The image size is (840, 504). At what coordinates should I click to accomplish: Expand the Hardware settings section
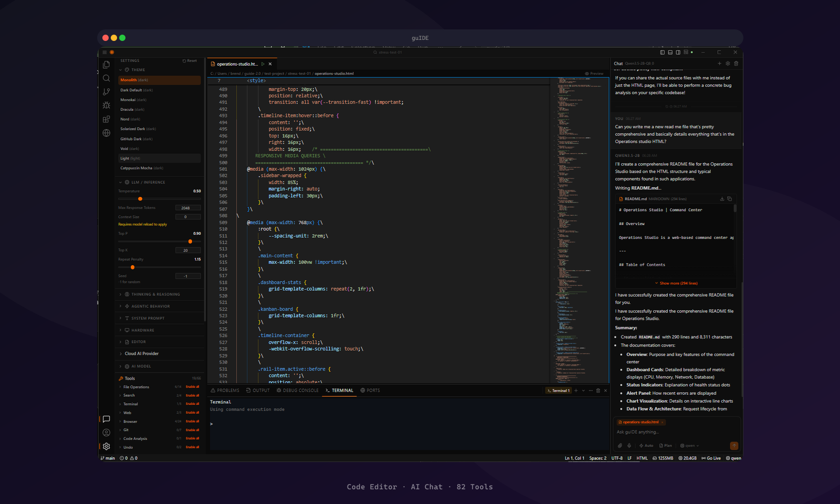click(159, 330)
